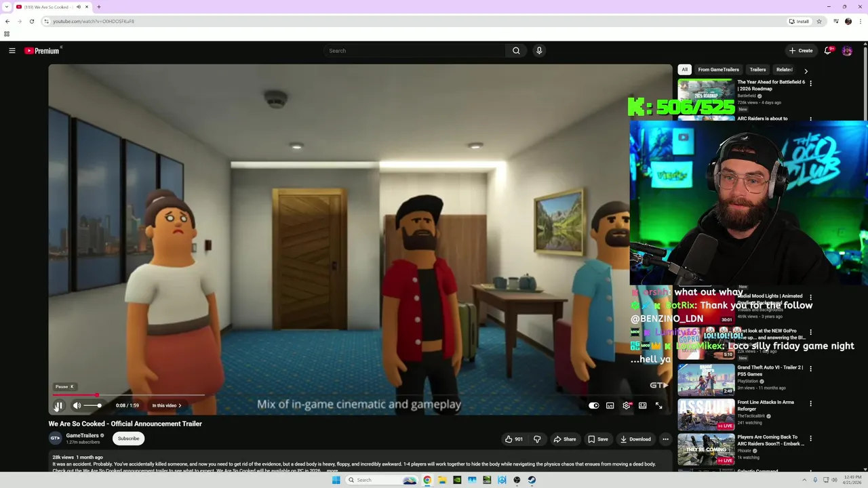Open 'The Year Ahead for Battlefield 6' thumbnail
Viewport: 868px width, 488px height.
tap(706, 96)
